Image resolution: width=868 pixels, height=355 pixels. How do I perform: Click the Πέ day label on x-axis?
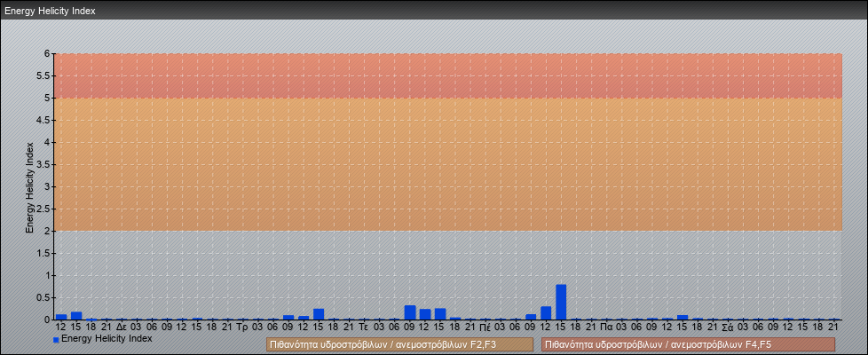tap(485, 327)
